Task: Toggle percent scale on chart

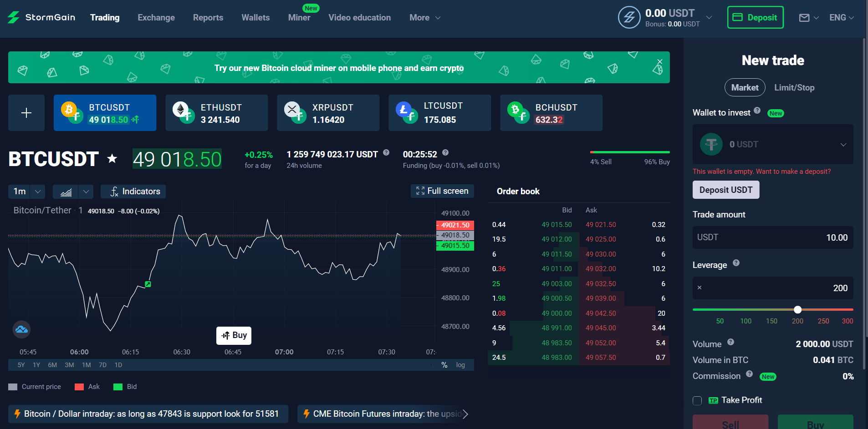Action: pos(444,365)
